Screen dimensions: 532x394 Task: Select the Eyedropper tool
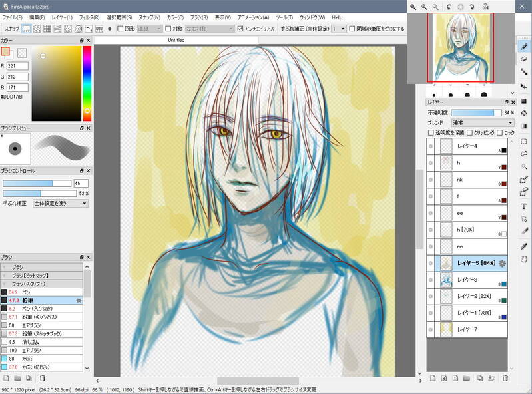[x=524, y=246]
